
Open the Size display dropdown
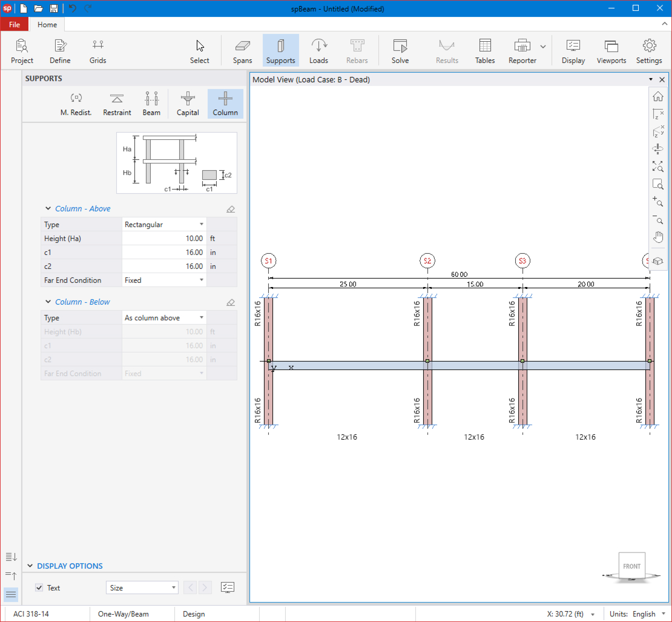142,587
